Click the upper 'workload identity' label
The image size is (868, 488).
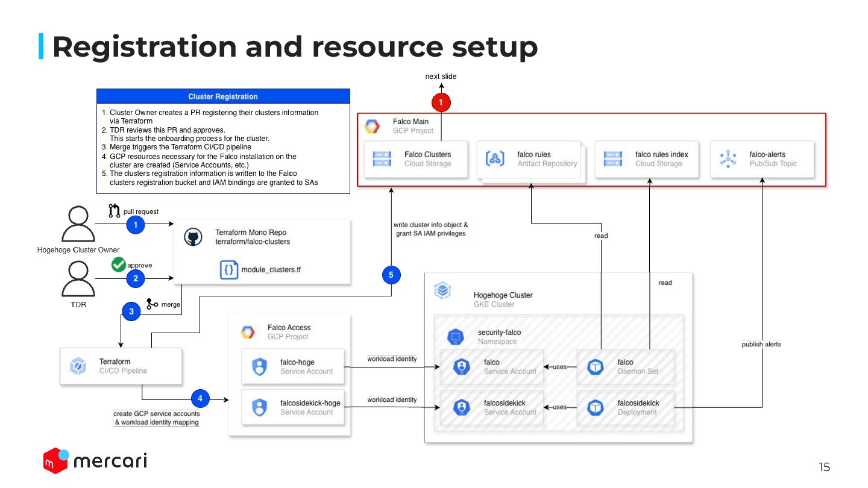(x=392, y=359)
